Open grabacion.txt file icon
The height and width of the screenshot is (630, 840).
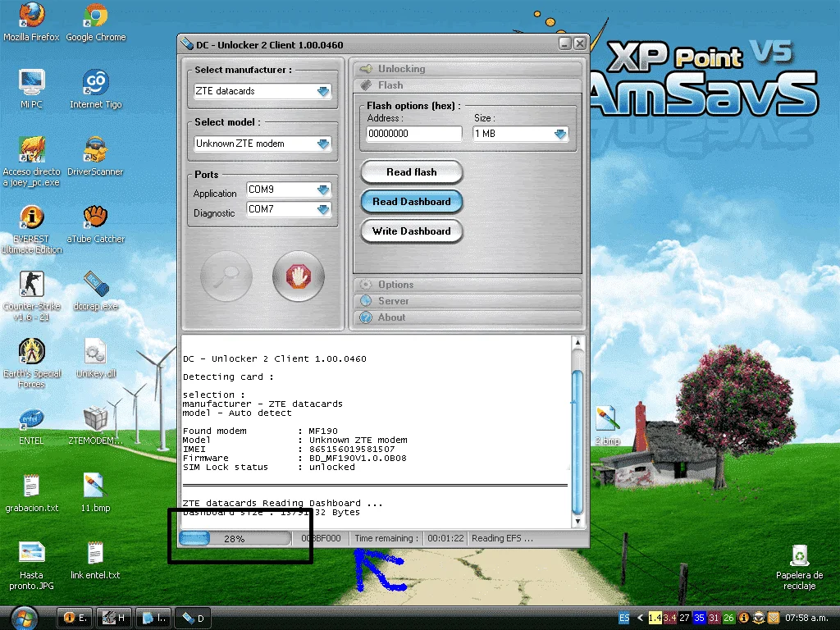point(32,493)
